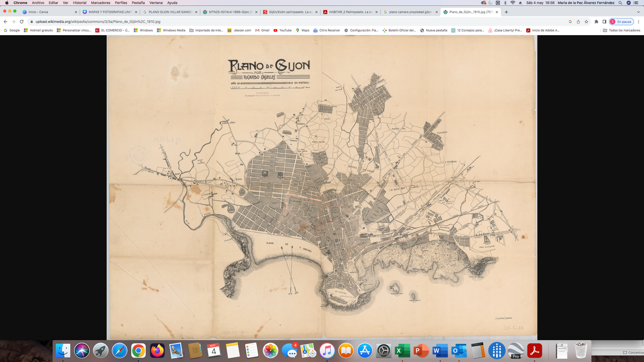Screen dimensions: 644x362
Task: Open the side panel icon
Action: tap(604, 22)
